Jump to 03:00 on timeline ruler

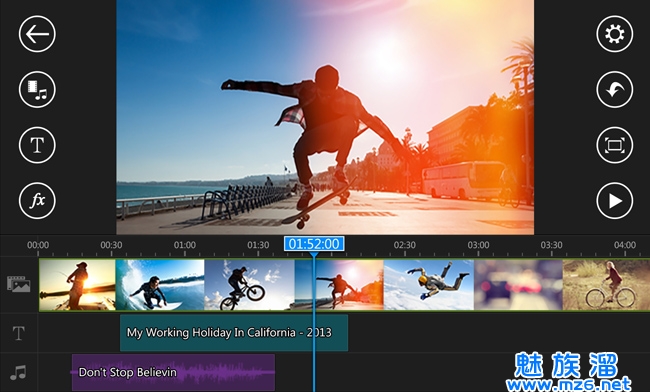coord(478,245)
